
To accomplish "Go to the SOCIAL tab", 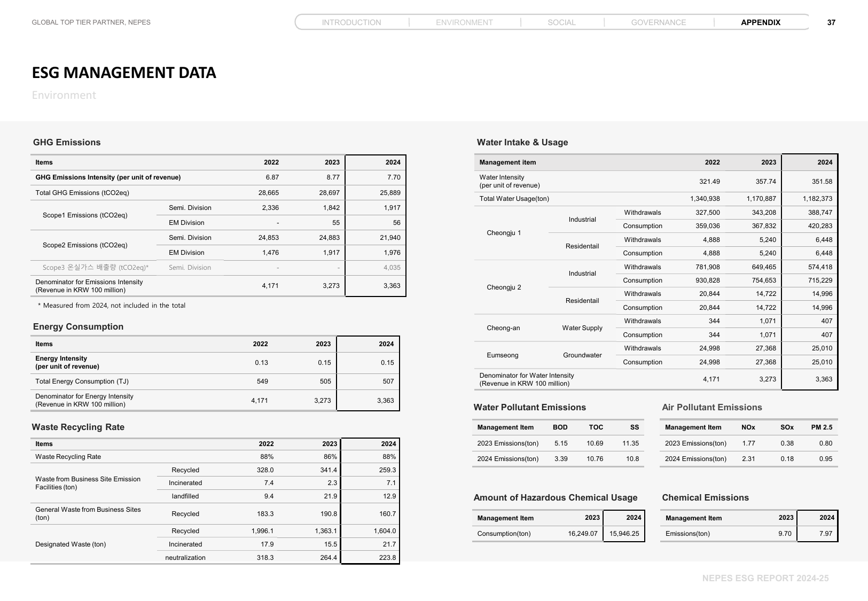I will point(561,22).
